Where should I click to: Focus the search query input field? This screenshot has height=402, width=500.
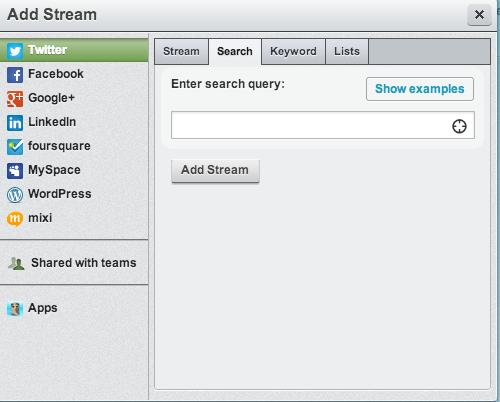pyautogui.click(x=323, y=125)
